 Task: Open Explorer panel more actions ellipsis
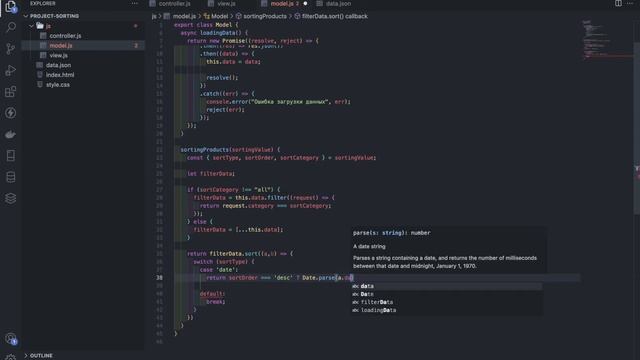pyautogui.click(x=135, y=3)
